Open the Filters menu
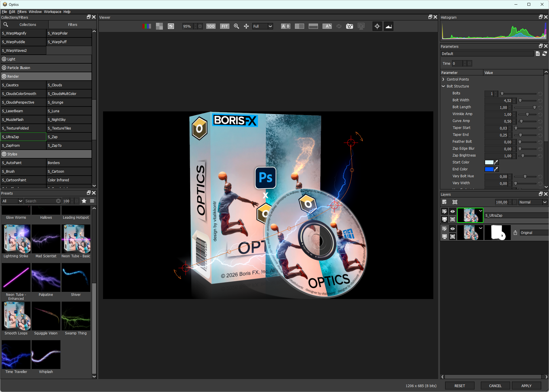 point(22,12)
